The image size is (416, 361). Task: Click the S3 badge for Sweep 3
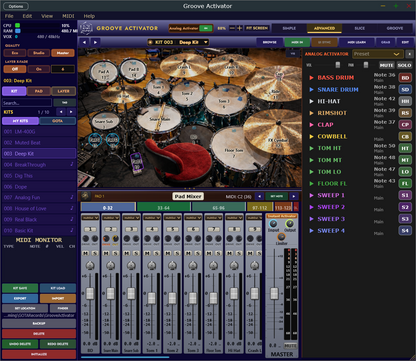(x=405, y=219)
